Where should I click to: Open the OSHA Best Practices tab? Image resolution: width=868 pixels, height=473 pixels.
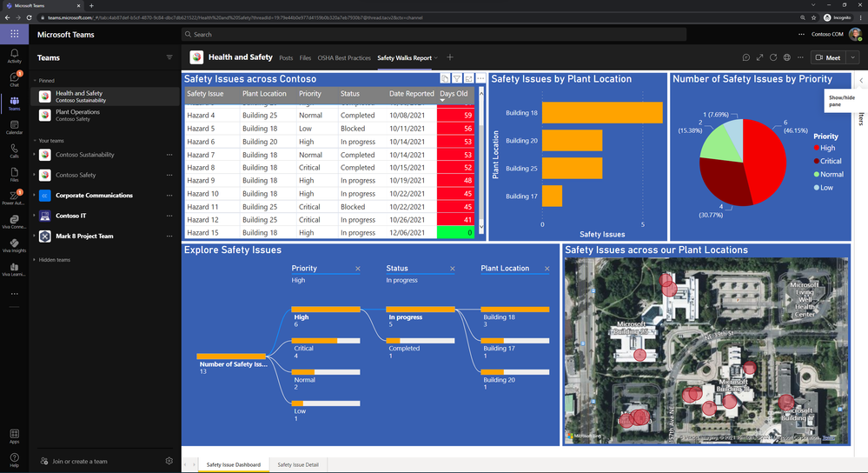[x=344, y=57]
